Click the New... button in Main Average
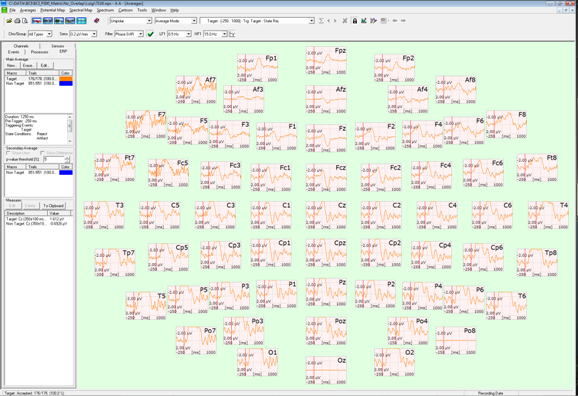Screen dimensions: 578x396 click(x=12, y=65)
